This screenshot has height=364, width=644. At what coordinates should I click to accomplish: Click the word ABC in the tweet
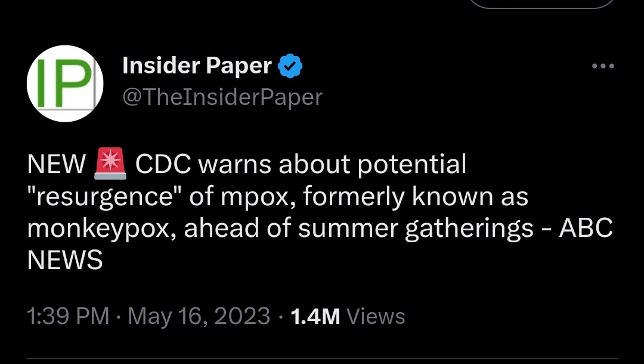coord(586,229)
